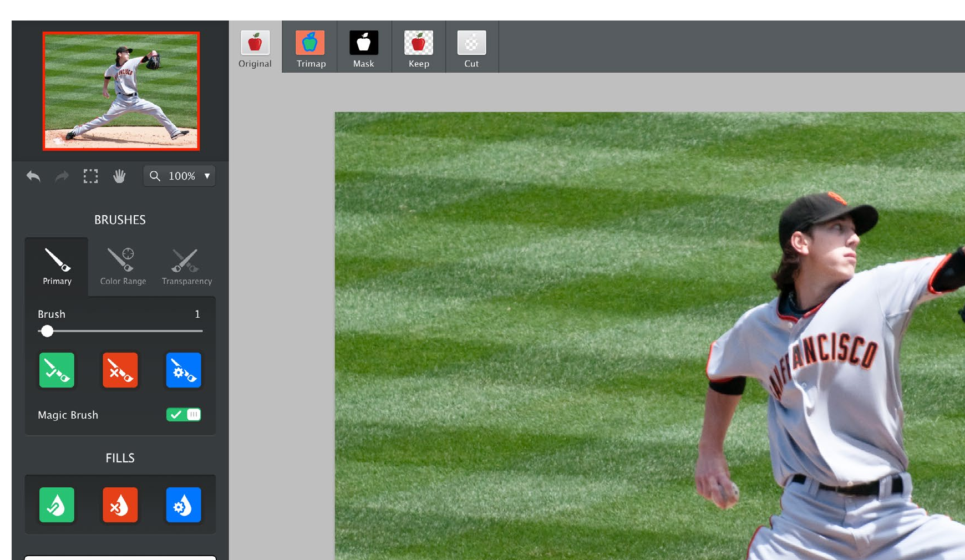Click the Magic Brush label

click(68, 415)
